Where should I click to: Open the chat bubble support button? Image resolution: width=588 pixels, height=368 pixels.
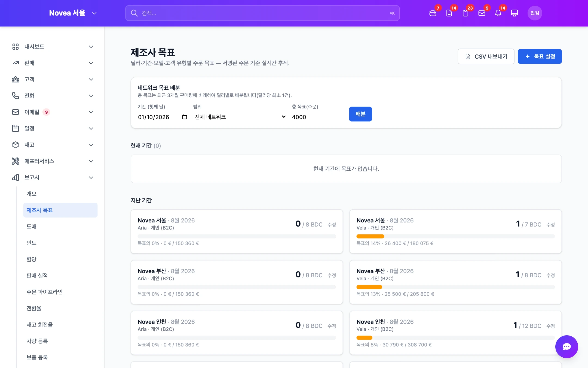566,346
